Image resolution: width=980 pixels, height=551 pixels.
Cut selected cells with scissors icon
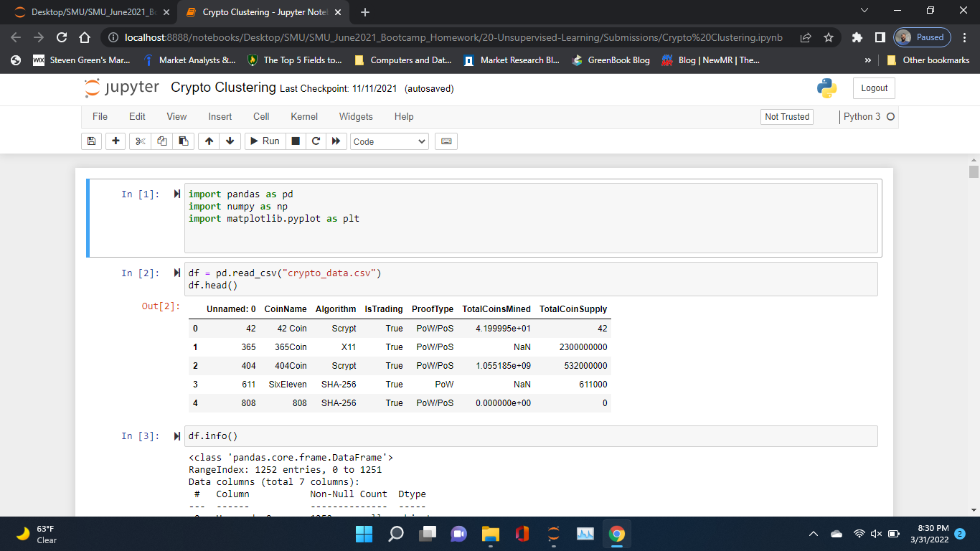click(x=140, y=141)
